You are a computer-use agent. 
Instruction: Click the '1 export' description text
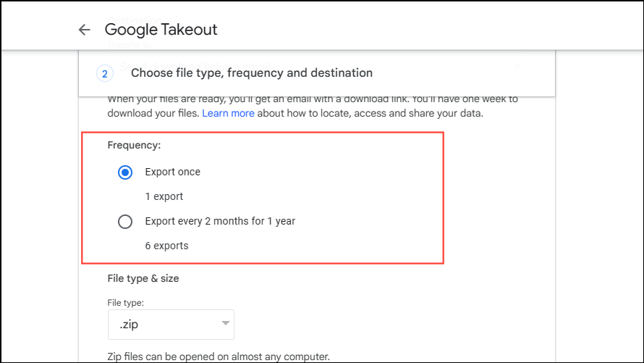point(164,196)
